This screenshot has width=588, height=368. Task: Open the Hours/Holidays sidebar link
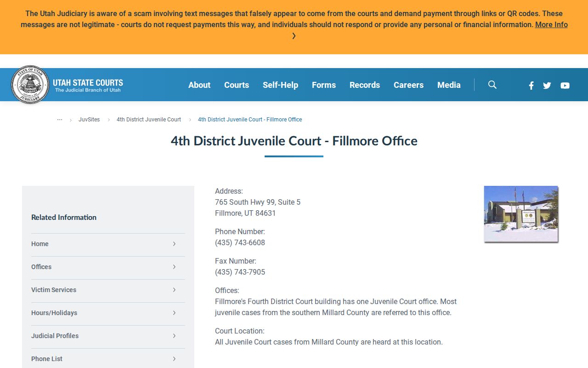pyautogui.click(x=54, y=313)
